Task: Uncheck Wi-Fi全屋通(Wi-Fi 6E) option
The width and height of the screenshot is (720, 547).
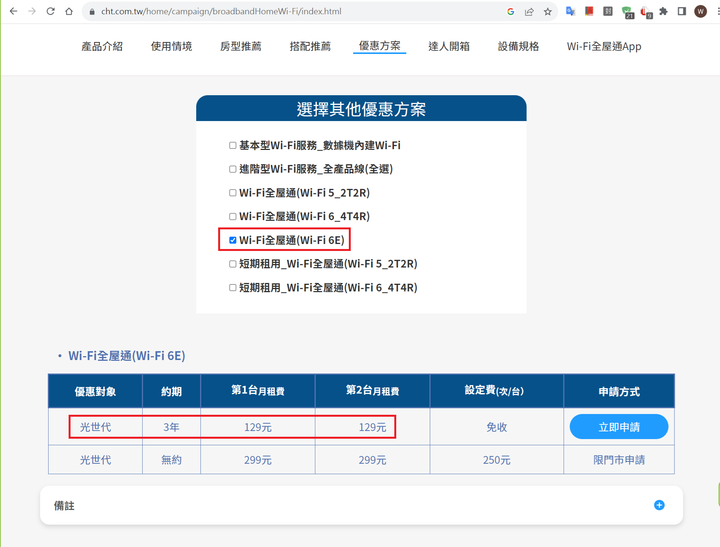Action: pos(233,240)
